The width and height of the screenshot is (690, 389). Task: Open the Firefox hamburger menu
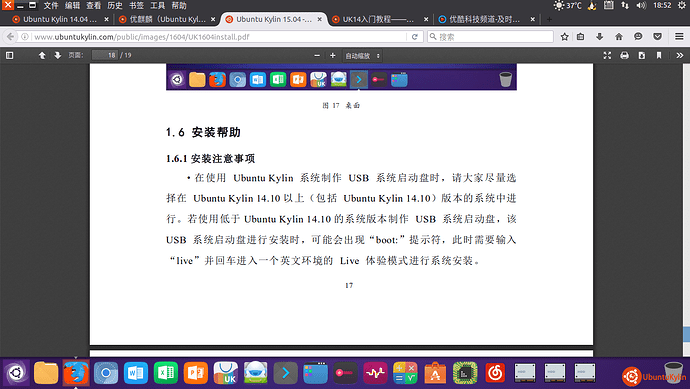pos(679,37)
